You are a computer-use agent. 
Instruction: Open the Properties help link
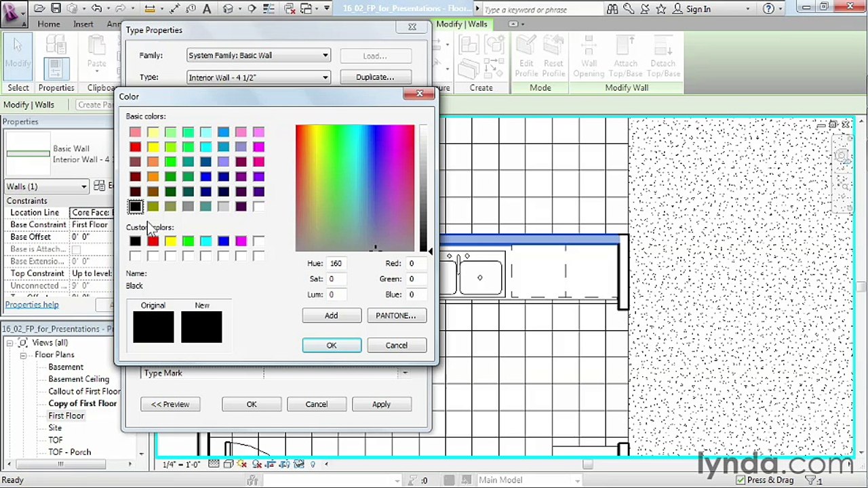pos(32,304)
